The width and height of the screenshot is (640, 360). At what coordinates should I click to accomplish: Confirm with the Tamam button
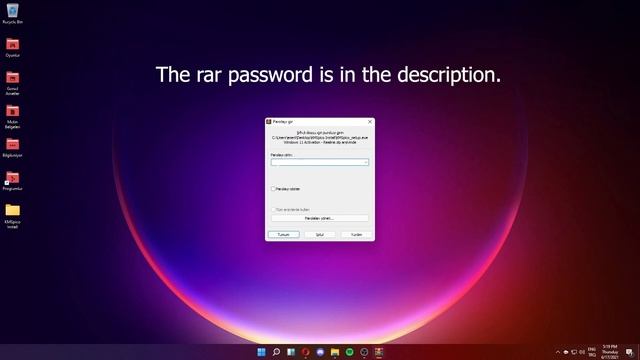283,235
